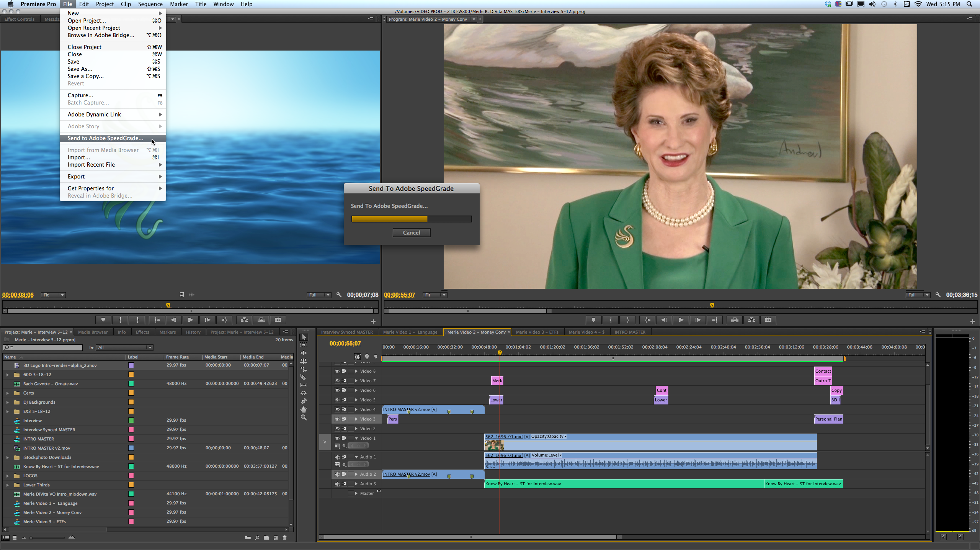Click Project panel icon size slider
This screenshot has width=980, height=550.
coord(48,538)
